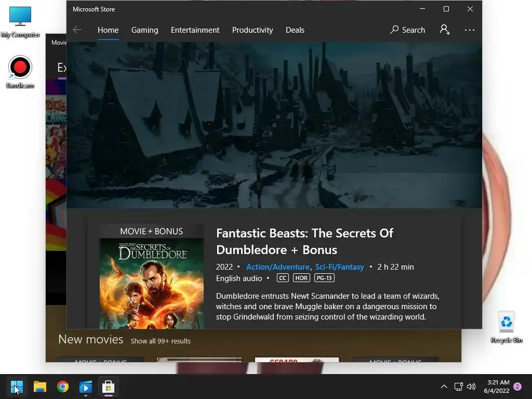Click the 2 h 22 min runtime text
The image size is (532, 399).
(x=395, y=267)
